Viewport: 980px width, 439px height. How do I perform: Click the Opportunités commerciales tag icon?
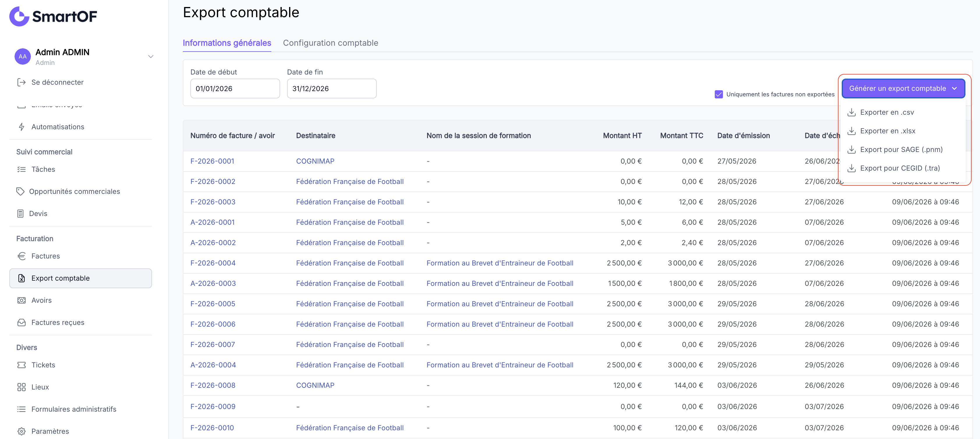point(20,191)
